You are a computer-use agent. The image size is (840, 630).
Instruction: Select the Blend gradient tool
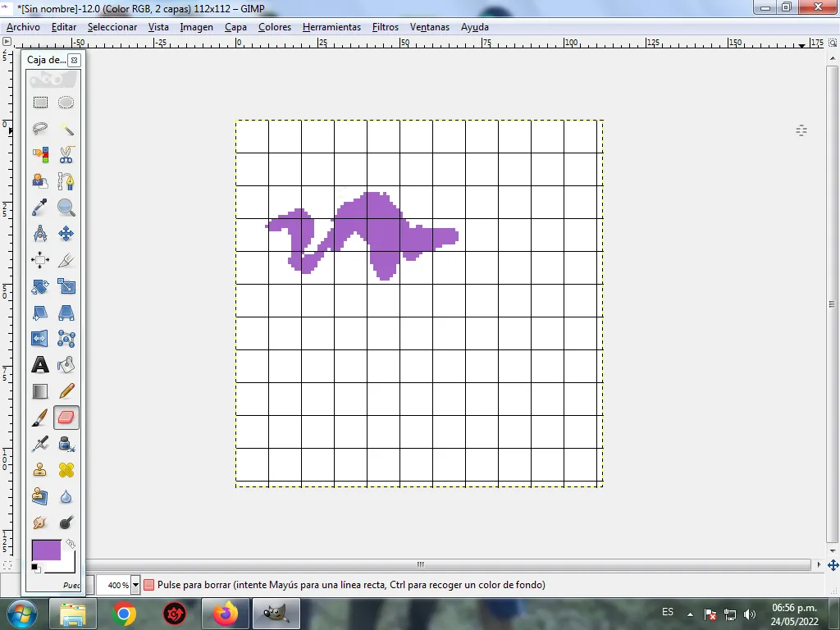pyautogui.click(x=40, y=391)
